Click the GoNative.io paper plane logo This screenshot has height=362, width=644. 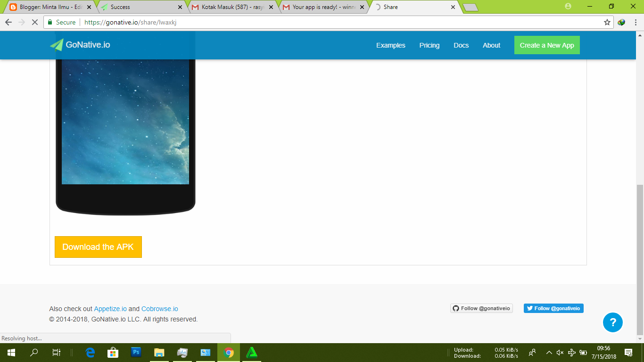tap(57, 45)
